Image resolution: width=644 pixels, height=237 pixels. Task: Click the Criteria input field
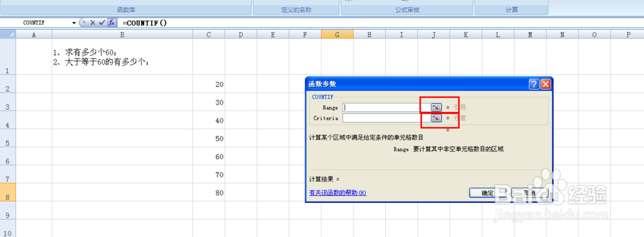pos(386,118)
